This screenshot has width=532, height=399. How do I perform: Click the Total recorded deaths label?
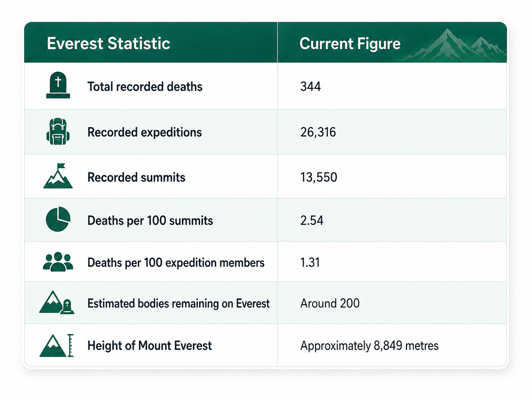click(x=145, y=87)
